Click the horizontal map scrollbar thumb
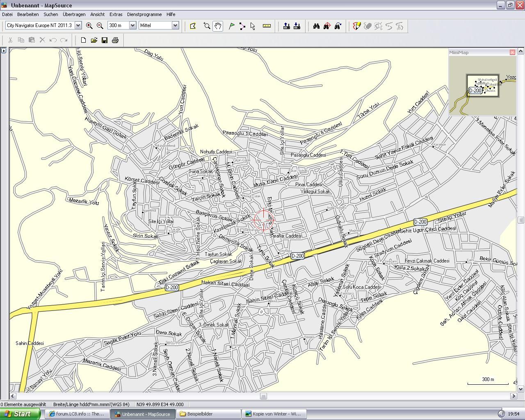 tap(263, 396)
